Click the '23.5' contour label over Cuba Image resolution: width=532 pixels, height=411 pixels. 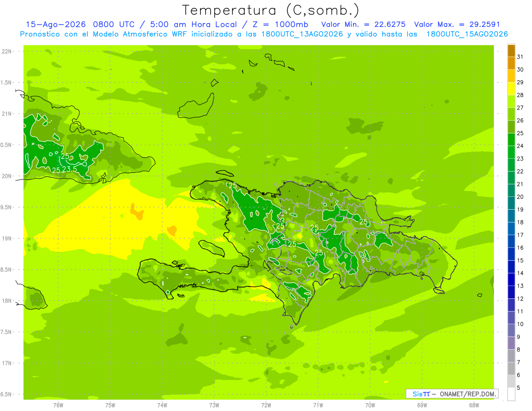pyautogui.click(x=70, y=169)
